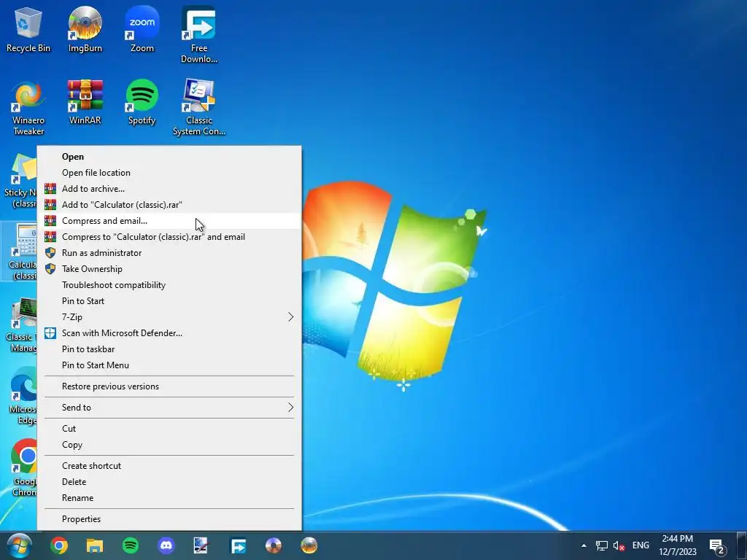The width and height of the screenshot is (747, 560).
Task: Open File Explorer from the taskbar
Action: pos(94,545)
